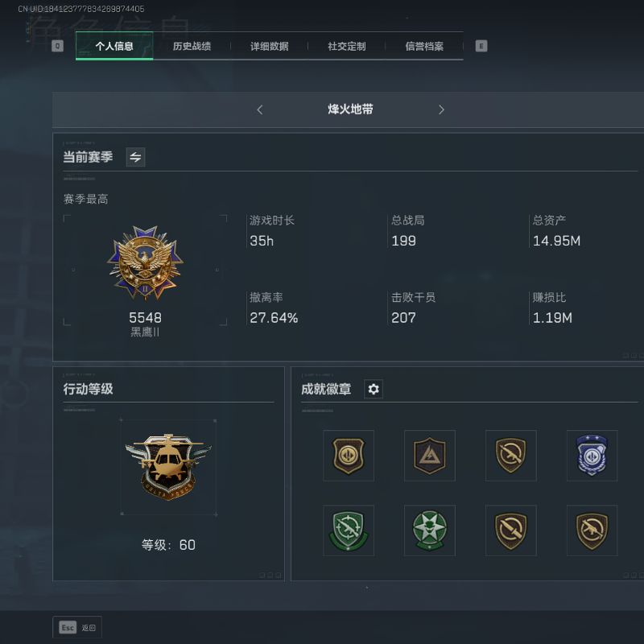The height and width of the screenshot is (644, 644).
Task: Click the E key next-tab button
Action: coord(481,46)
